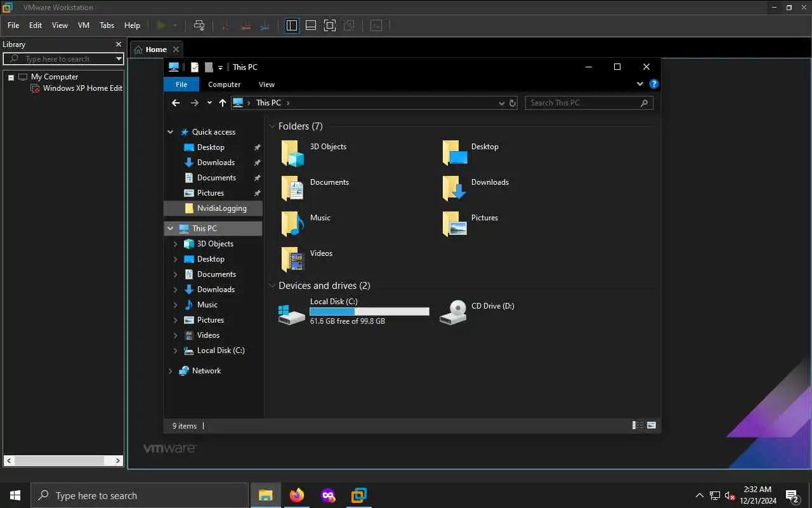Click the VMware power on play button
This screenshot has width=812, height=508.
pos(161,25)
